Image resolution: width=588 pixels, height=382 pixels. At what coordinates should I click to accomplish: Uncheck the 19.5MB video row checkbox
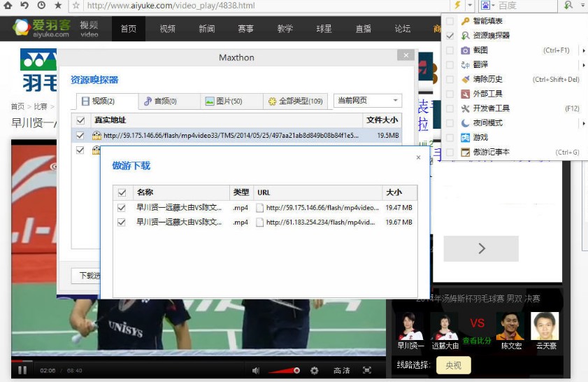(80, 135)
